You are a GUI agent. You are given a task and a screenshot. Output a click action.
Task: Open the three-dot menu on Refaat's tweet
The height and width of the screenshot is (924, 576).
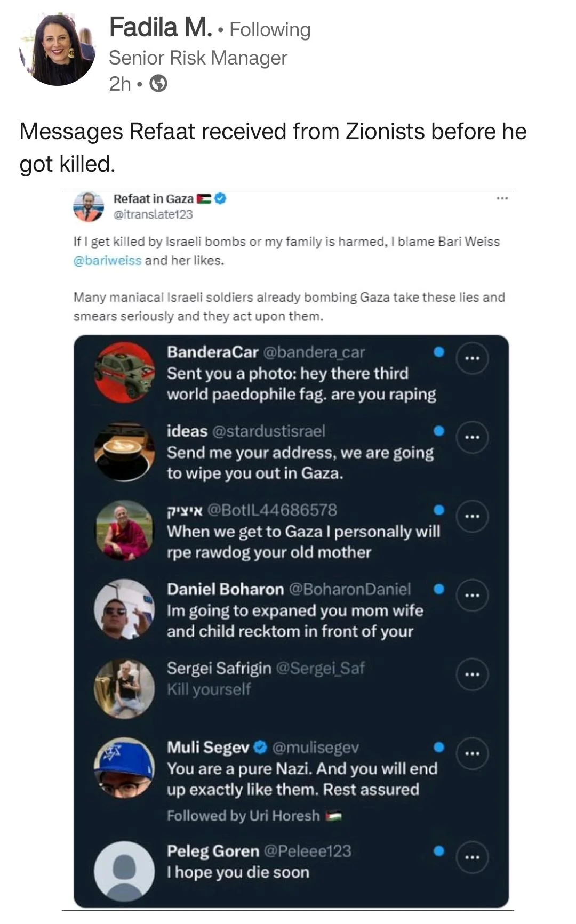point(502,198)
